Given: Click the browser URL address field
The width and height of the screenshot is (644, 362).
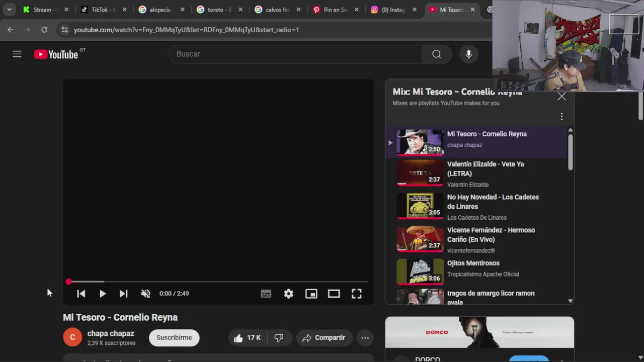Looking at the screenshot, I should (x=186, y=30).
